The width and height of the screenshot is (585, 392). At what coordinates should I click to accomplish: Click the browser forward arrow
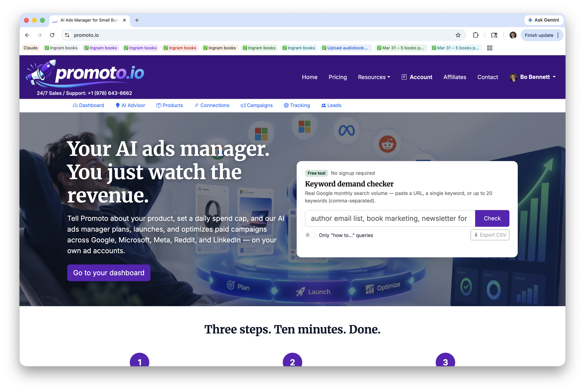pos(39,35)
